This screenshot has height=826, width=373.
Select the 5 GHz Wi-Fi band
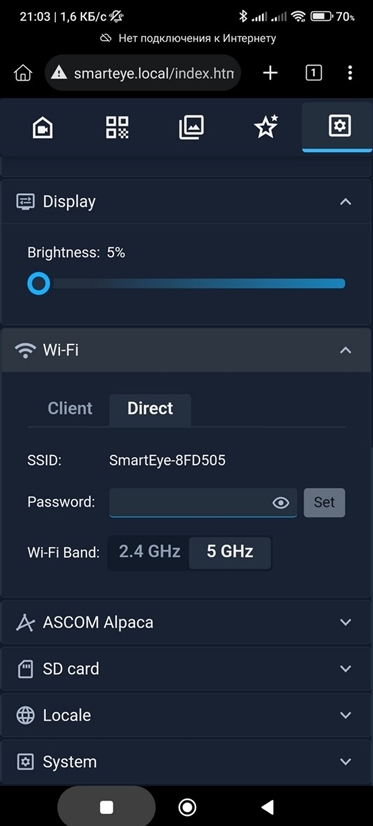click(x=230, y=552)
